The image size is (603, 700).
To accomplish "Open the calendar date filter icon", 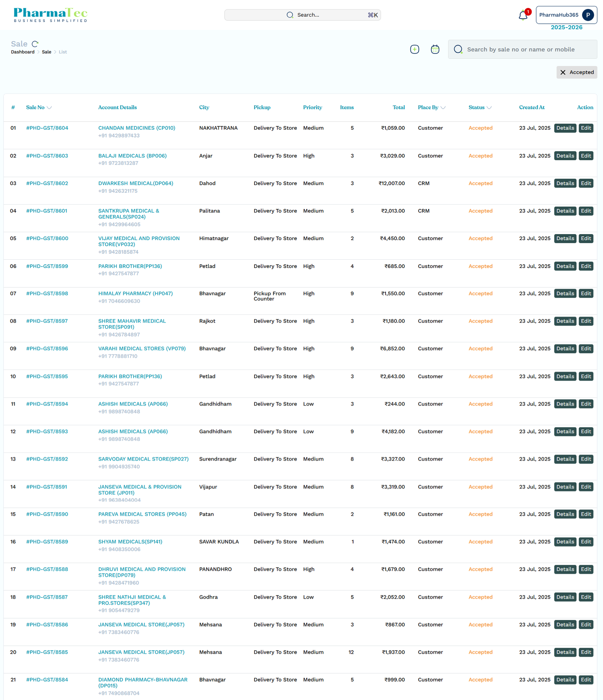I will pyautogui.click(x=435, y=49).
